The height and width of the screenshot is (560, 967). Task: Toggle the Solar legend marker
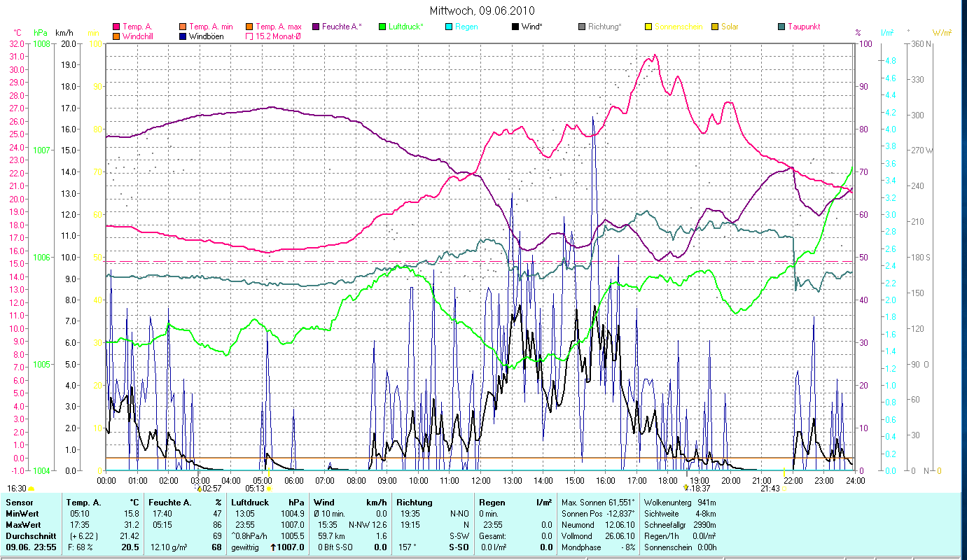(x=715, y=27)
